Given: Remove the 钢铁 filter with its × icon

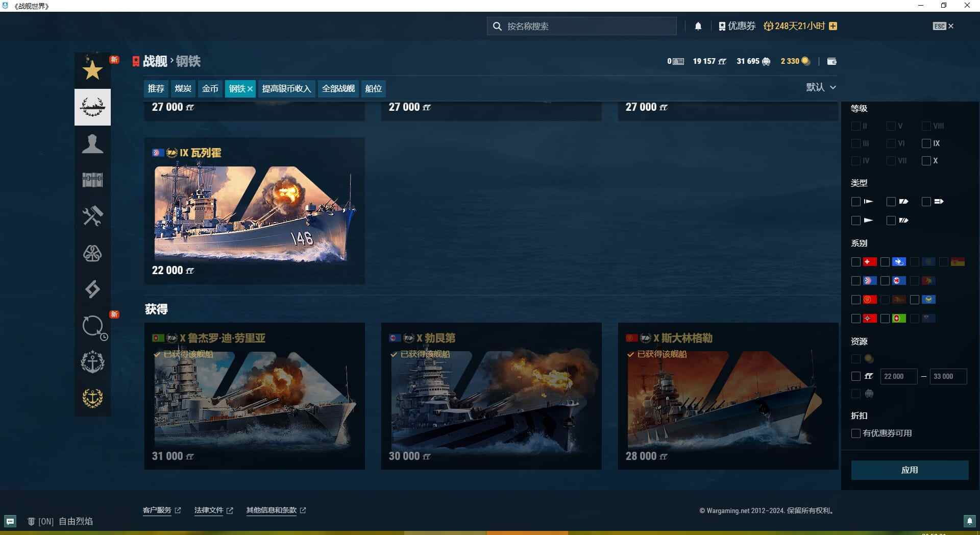Looking at the screenshot, I should point(250,89).
